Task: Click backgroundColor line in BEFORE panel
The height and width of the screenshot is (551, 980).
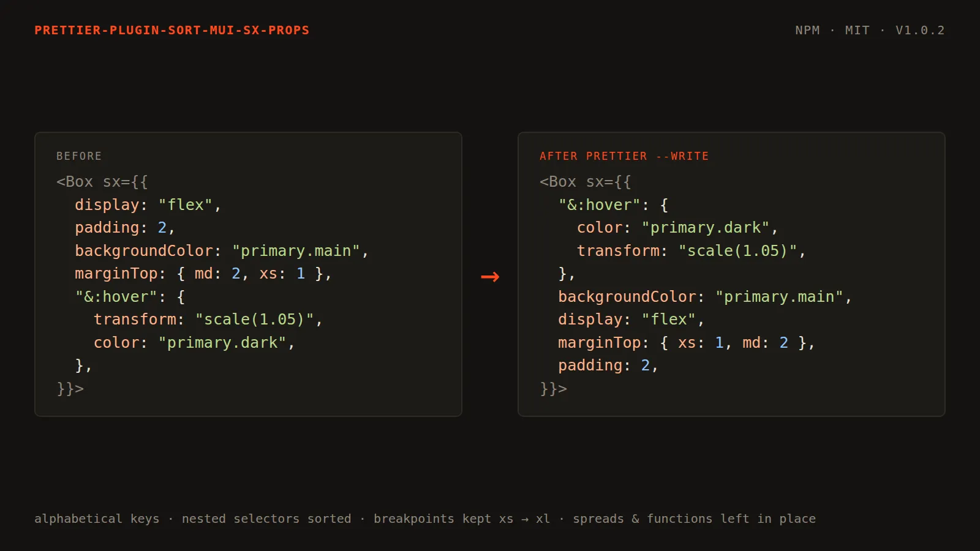Action: coord(222,250)
